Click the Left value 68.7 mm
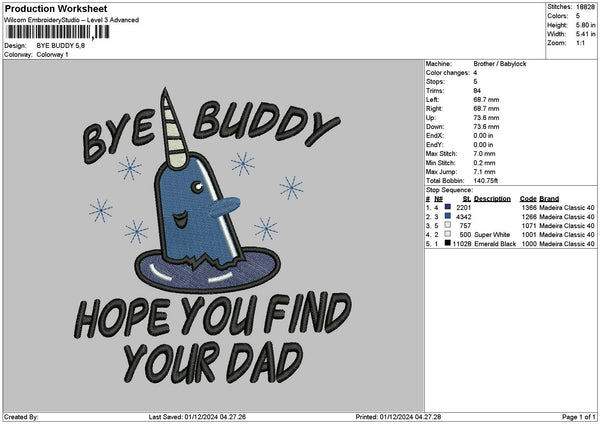Screen dimensions: 600x424 click(x=486, y=100)
